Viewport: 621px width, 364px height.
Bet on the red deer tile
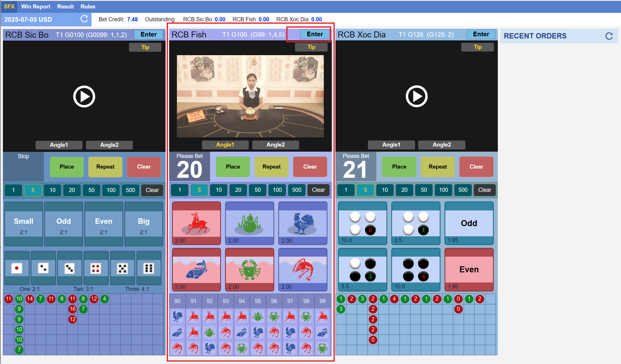pos(196,223)
